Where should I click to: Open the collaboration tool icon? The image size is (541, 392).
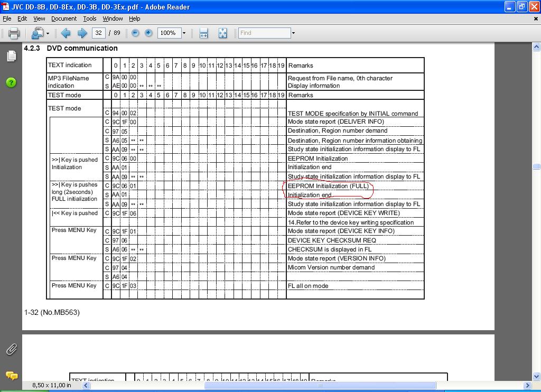pyautogui.click(x=38, y=33)
